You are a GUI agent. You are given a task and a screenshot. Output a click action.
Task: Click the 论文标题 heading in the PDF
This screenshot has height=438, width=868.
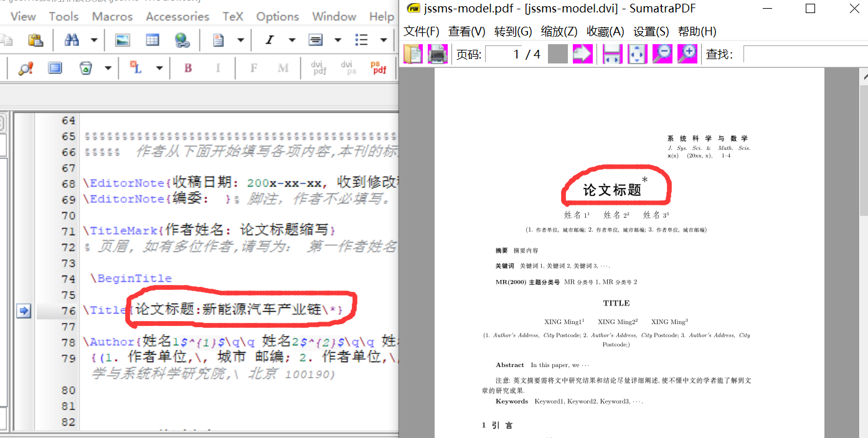click(612, 190)
